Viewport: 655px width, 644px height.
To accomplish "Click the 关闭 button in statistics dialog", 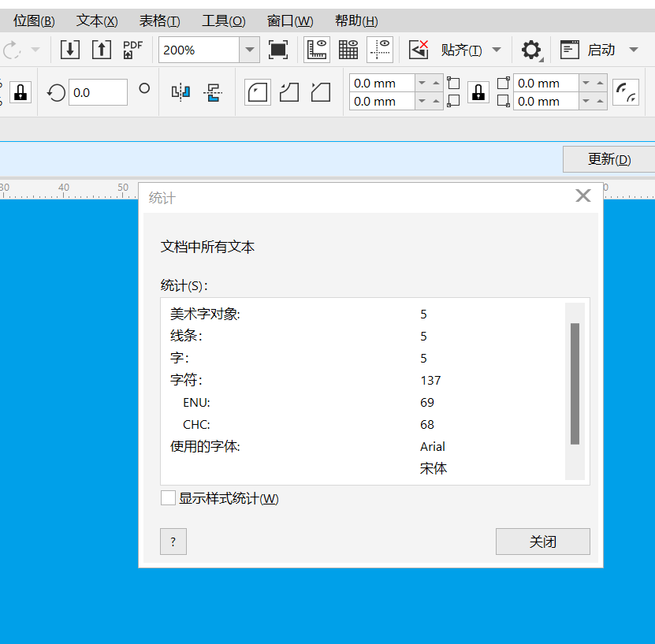I will click(x=542, y=542).
